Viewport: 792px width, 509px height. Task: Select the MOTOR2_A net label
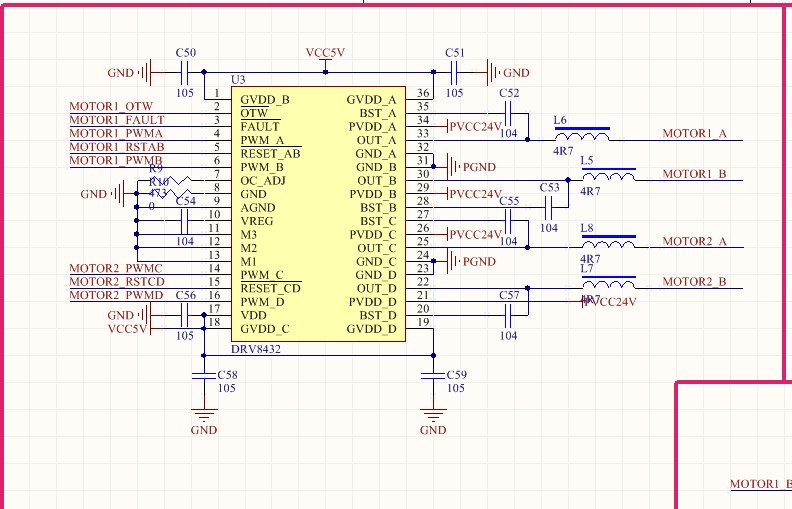point(695,241)
